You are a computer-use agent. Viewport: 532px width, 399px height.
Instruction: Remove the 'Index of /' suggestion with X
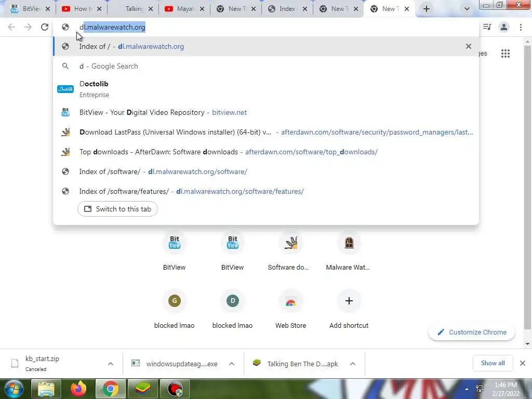click(469, 46)
